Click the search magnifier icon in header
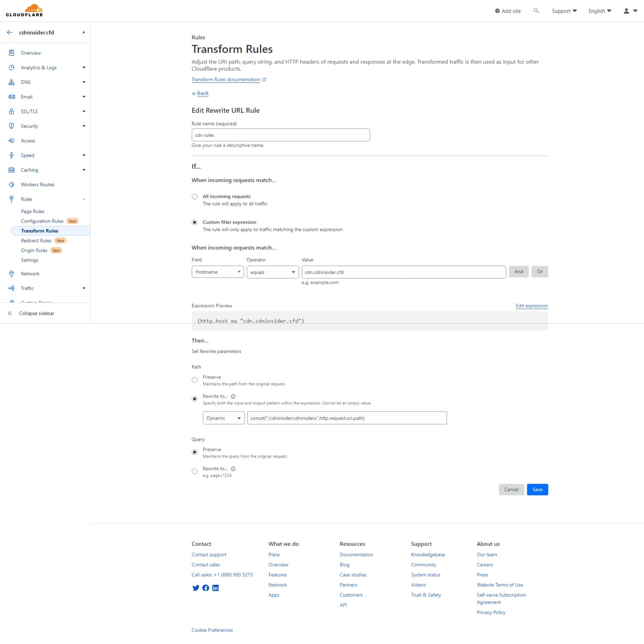This screenshot has height=644, width=644. pyautogui.click(x=536, y=11)
